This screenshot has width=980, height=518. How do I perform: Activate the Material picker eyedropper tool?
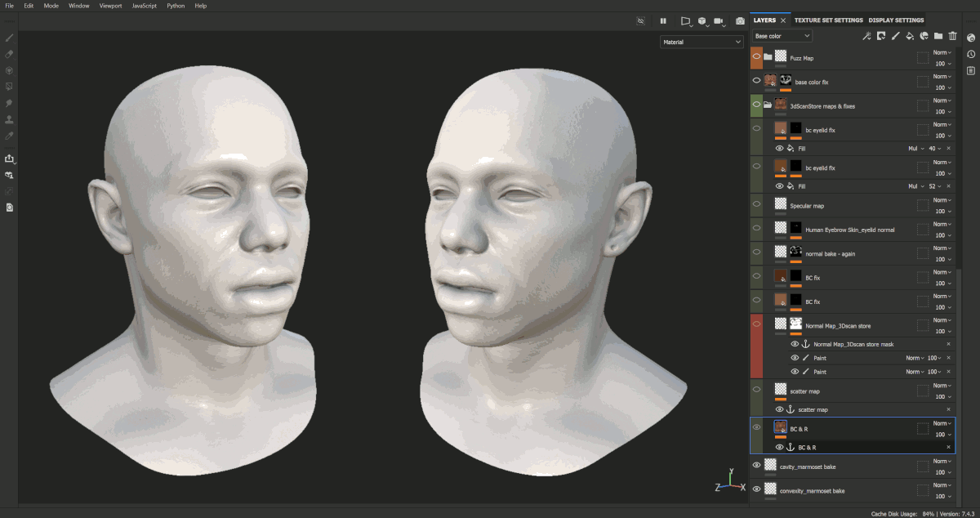coord(9,136)
